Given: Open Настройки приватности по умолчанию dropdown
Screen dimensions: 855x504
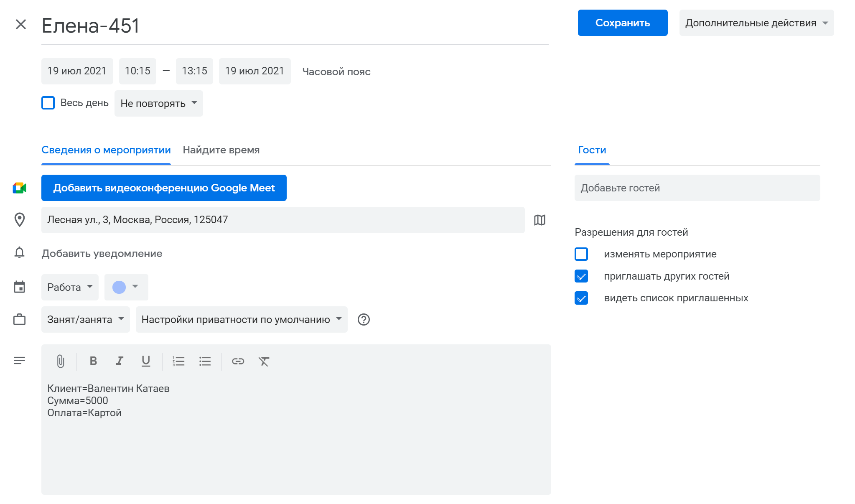Looking at the screenshot, I should 242,320.
